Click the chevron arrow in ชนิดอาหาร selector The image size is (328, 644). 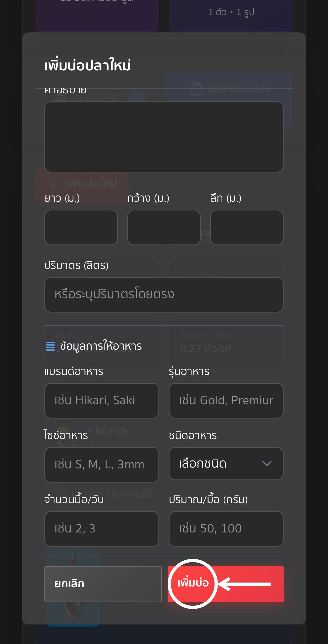(x=267, y=463)
